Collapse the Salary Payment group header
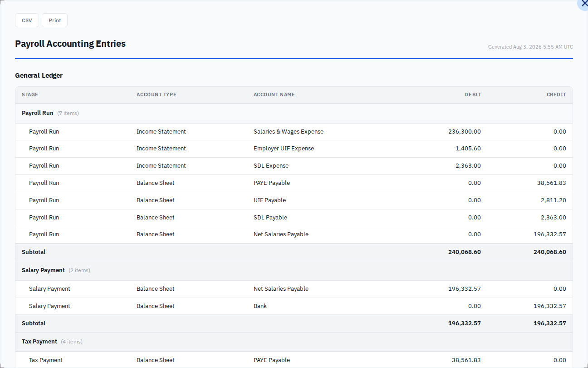 pyautogui.click(x=294, y=270)
